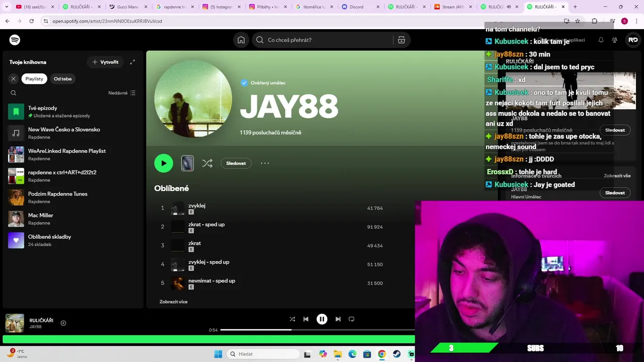Open "WeAreLinked Rapdenne Playlist"

pyautogui.click(x=72, y=154)
